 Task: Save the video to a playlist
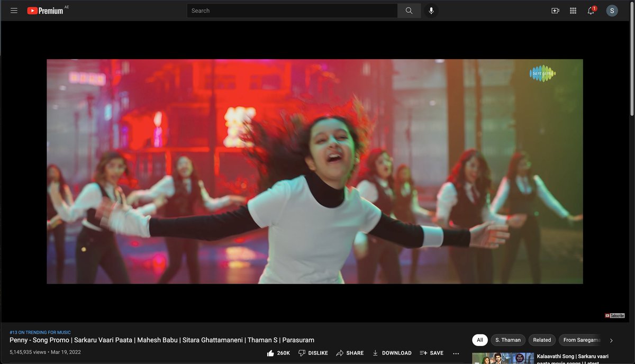(431, 353)
